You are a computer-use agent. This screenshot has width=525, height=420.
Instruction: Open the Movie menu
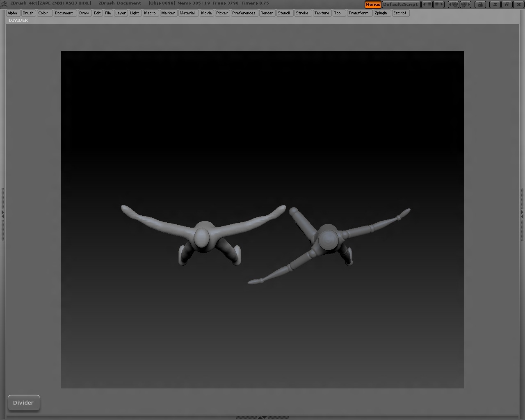point(207,13)
